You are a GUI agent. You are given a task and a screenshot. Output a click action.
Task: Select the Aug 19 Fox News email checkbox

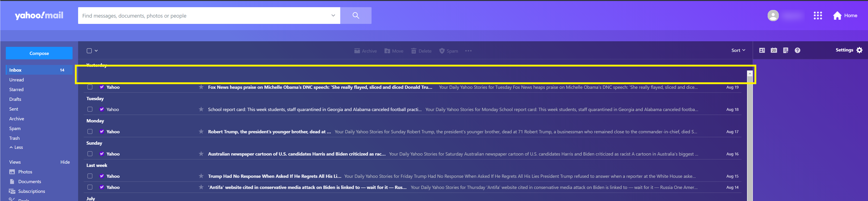coord(90,87)
